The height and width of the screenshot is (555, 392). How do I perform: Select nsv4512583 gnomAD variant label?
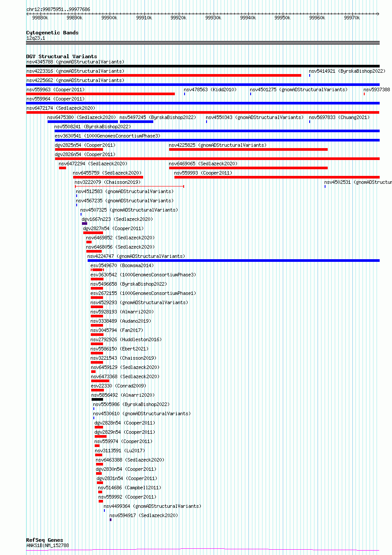point(125,191)
